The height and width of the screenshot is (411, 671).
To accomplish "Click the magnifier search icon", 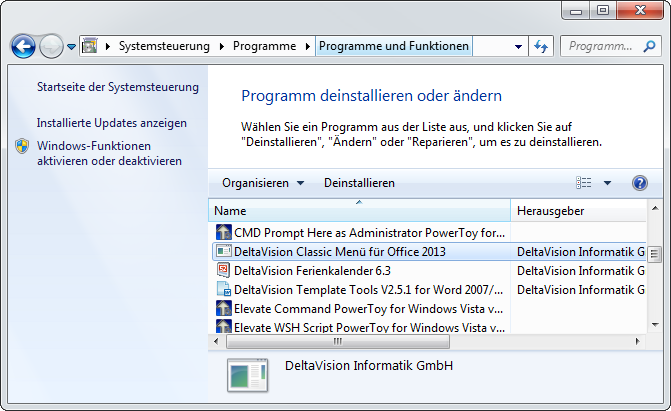I will click(649, 46).
